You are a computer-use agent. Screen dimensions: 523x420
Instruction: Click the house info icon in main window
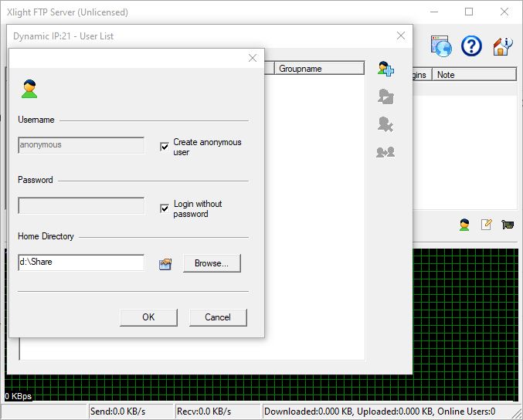click(502, 46)
